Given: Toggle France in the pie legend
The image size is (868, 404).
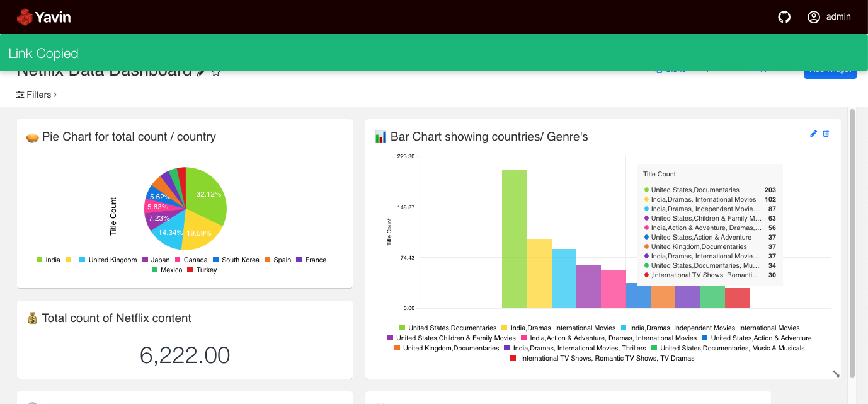Looking at the screenshot, I should point(311,260).
